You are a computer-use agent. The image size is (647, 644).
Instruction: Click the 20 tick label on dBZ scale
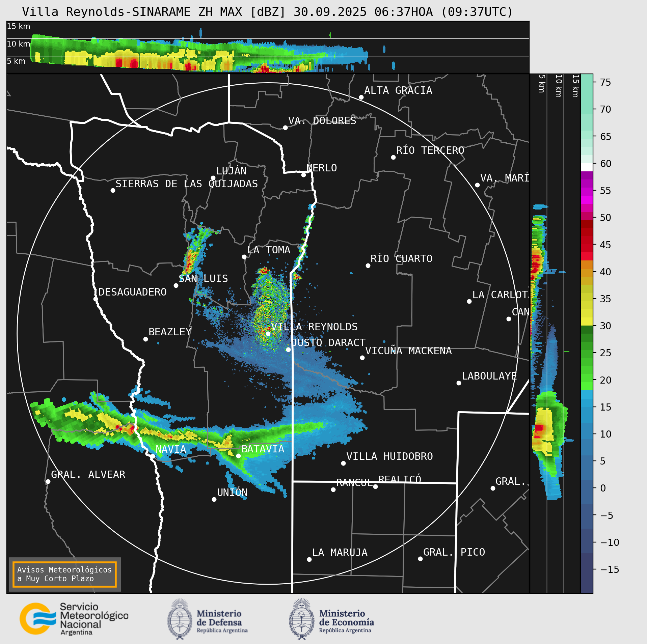click(605, 380)
